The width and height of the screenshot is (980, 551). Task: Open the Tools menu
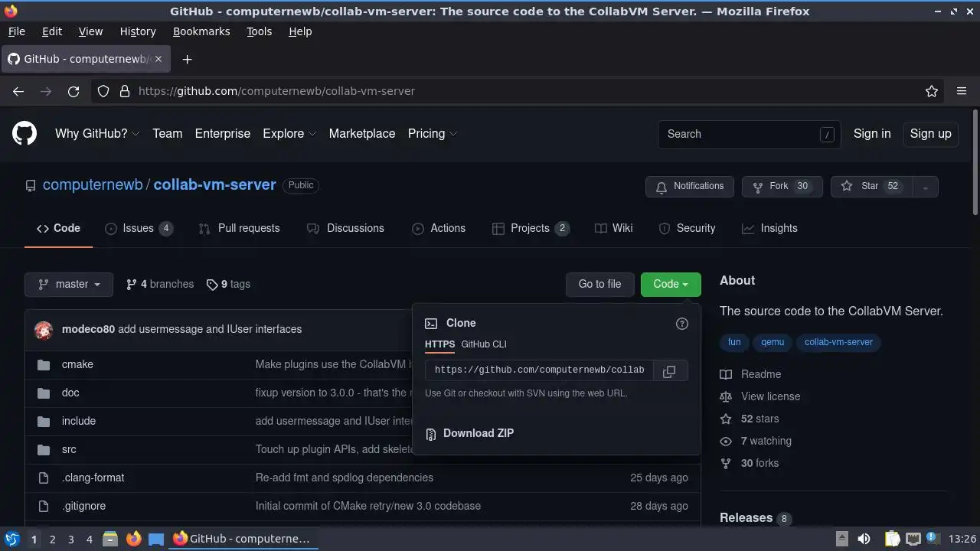point(259,31)
